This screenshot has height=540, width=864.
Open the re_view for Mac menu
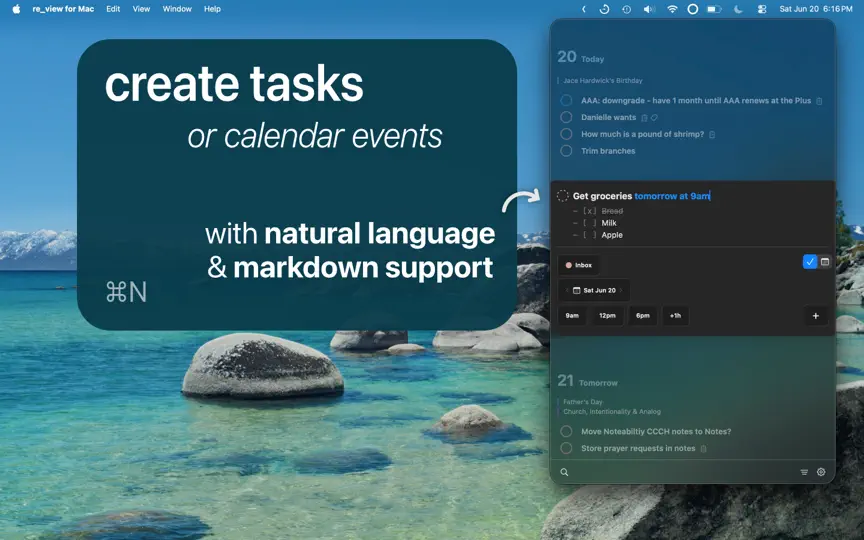(63, 9)
